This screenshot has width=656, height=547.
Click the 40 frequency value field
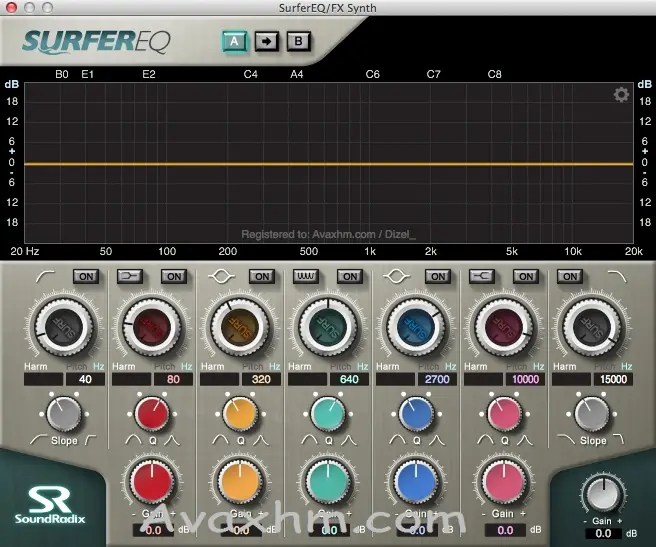click(85, 379)
